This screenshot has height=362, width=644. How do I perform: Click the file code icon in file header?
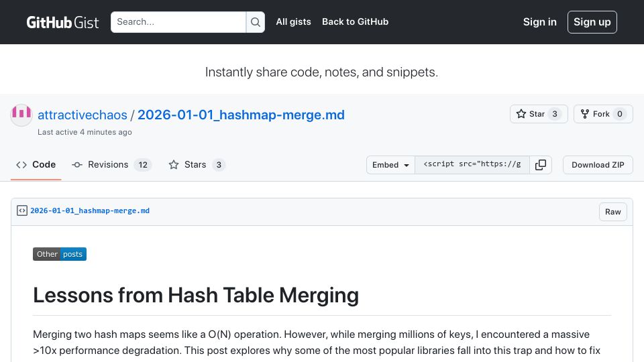(x=22, y=211)
